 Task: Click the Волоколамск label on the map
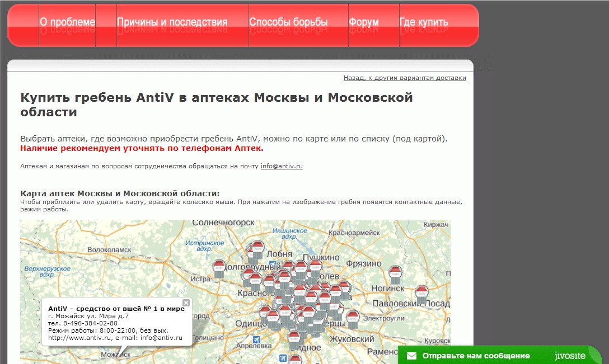click(109, 250)
